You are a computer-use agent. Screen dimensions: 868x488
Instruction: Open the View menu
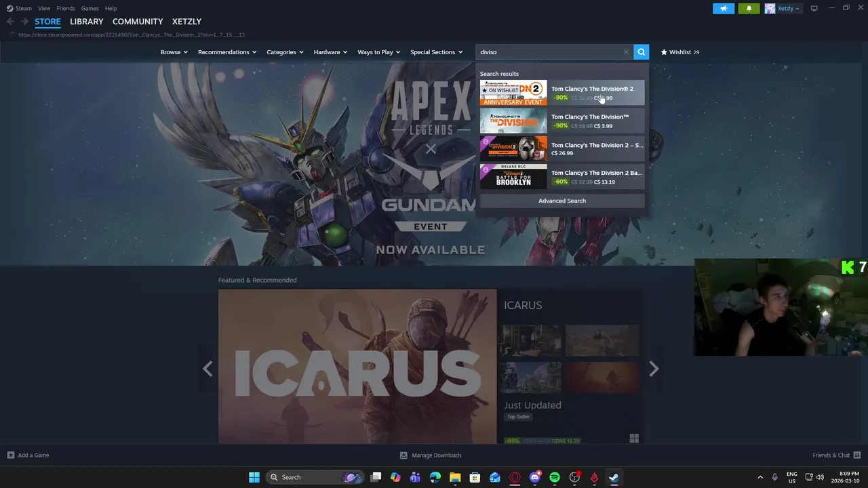pos(44,8)
